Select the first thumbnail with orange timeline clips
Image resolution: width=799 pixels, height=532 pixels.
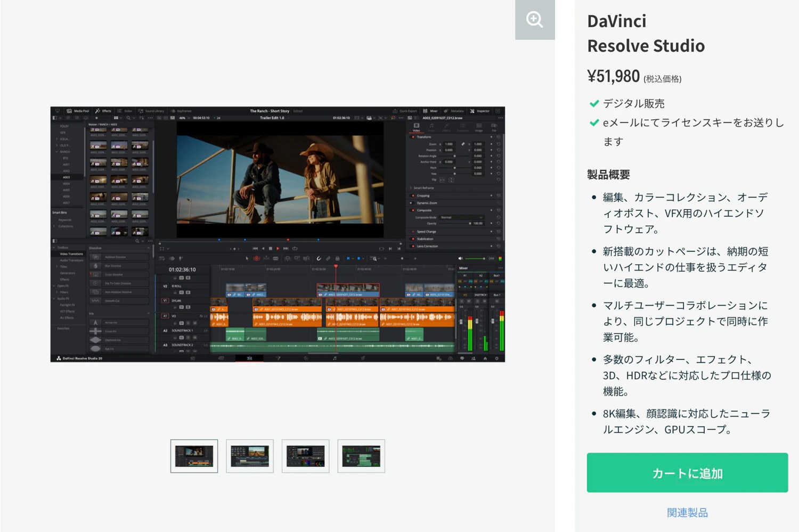(x=194, y=456)
